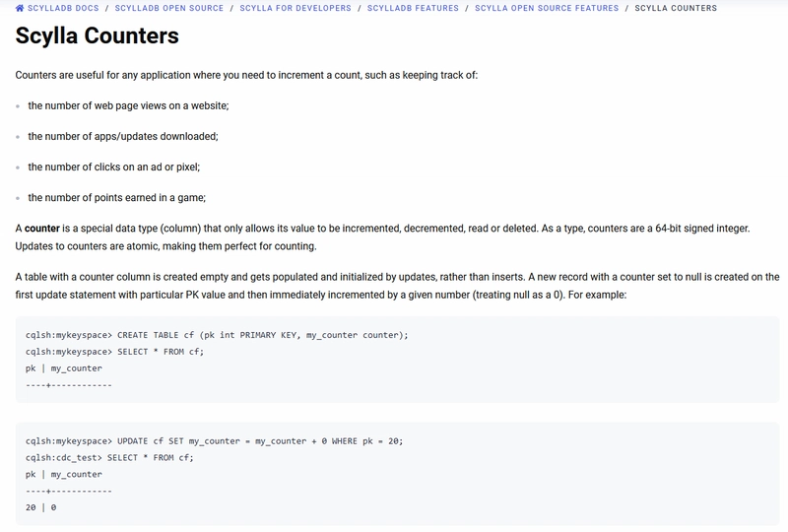This screenshot has height=532, width=788.
Task: Open the ScyllaDB Docs breadcrumb link
Action: point(63,8)
